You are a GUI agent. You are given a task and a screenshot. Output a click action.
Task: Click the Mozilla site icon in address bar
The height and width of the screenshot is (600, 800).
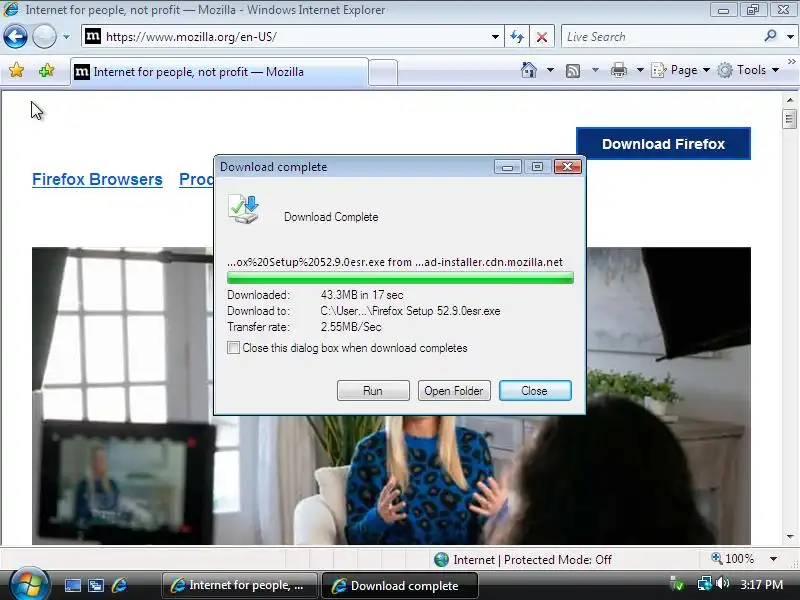click(92, 36)
